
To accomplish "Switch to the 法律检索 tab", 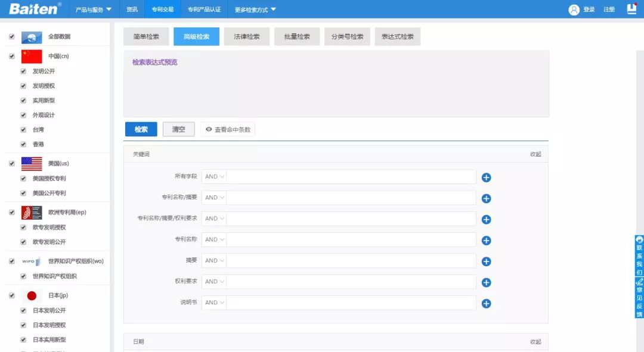I will coord(246,37).
